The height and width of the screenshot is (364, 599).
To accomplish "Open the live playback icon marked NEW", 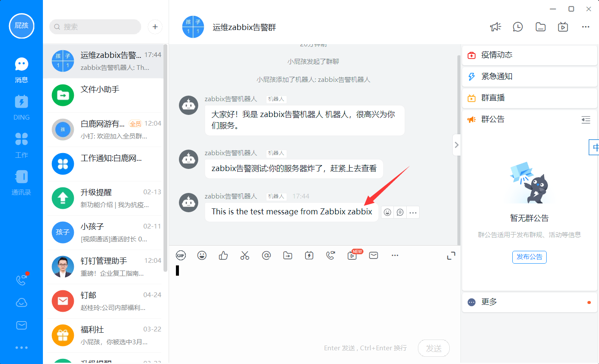I will (352, 256).
